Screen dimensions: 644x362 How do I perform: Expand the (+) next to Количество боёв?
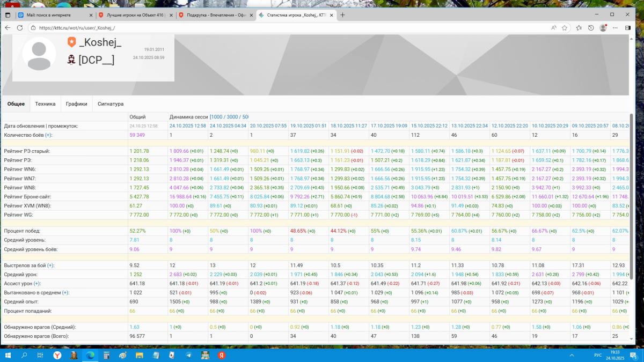[x=48, y=135]
